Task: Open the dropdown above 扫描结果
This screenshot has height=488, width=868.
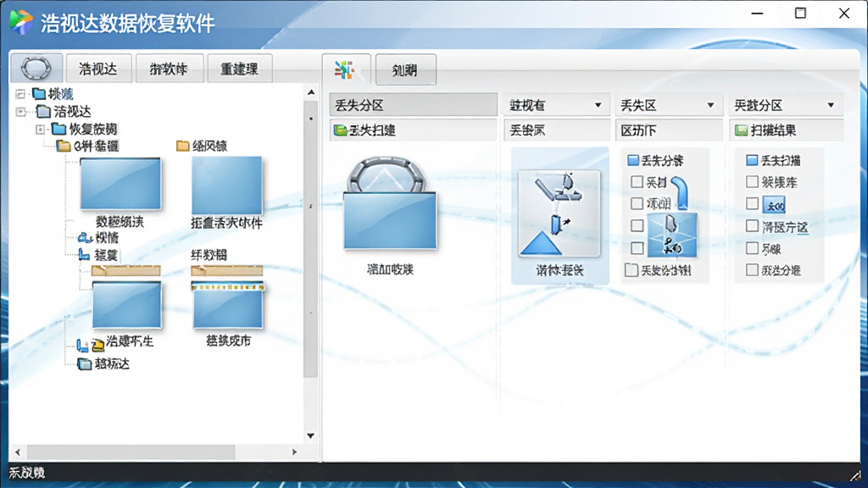Action: coord(786,105)
